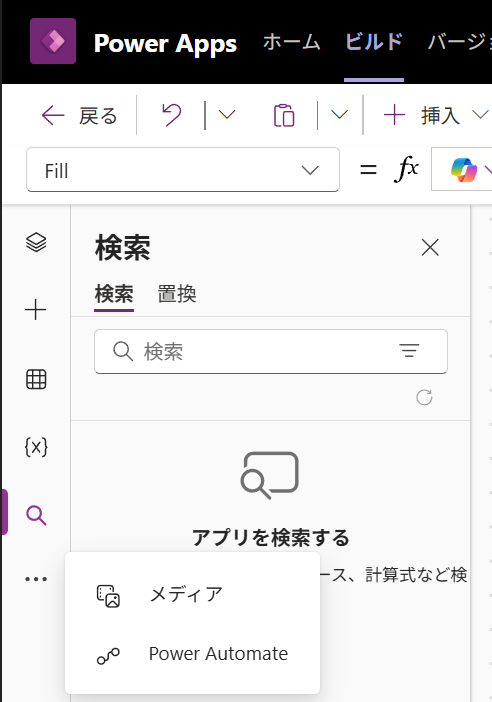This screenshot has height=702, width=492.
Task: Click the fx formula icon
Action: click(406, 170)
